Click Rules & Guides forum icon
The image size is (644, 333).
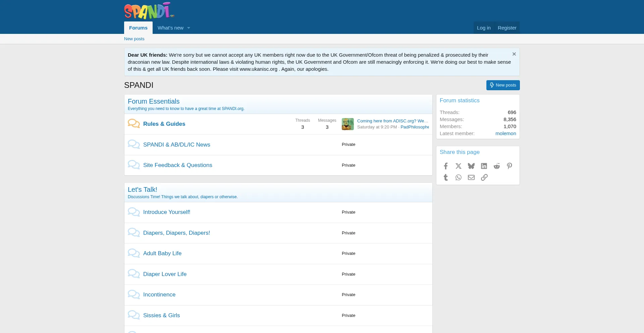134,124
